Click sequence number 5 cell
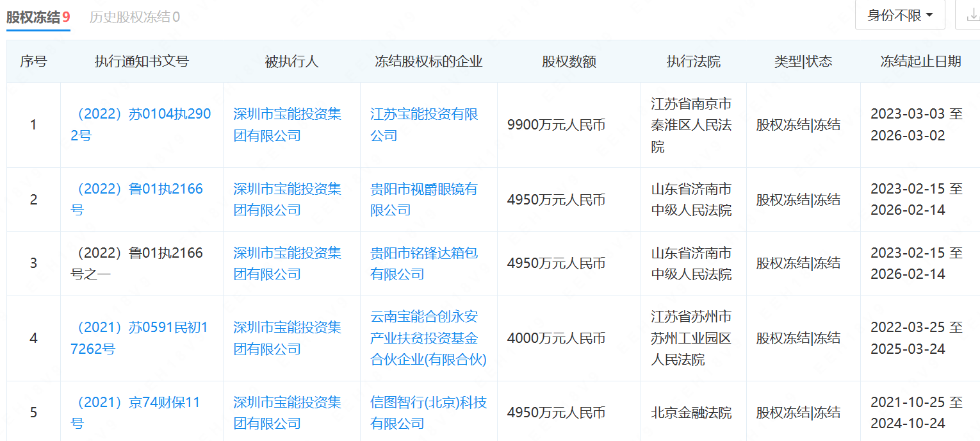 33,413
